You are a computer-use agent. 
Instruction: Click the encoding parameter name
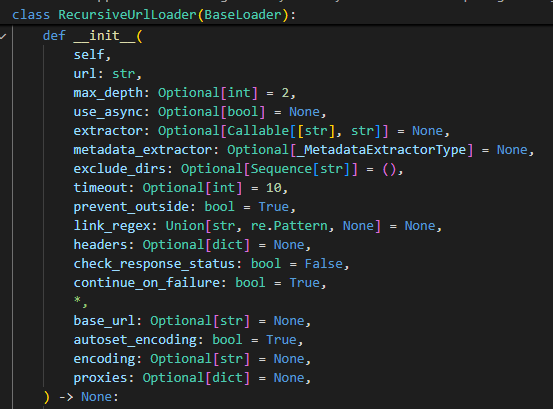(x=104, y=359)
